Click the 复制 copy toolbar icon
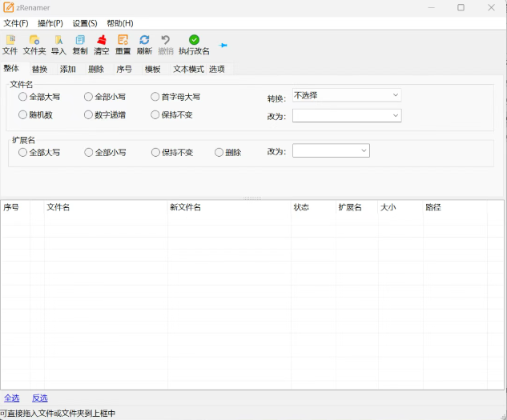The width and height of the screenshot is (507, 420). point(80,40)
